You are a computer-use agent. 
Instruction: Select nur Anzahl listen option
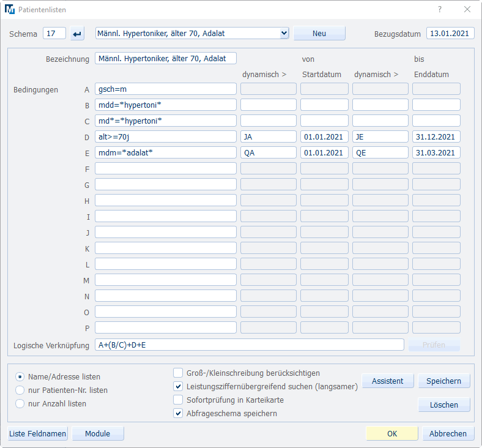tap(20, 403)
